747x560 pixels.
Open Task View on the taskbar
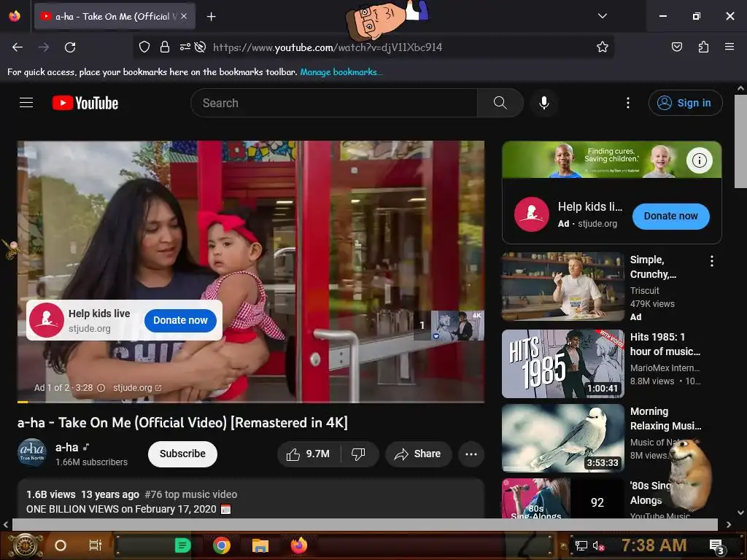pos(96,545)
